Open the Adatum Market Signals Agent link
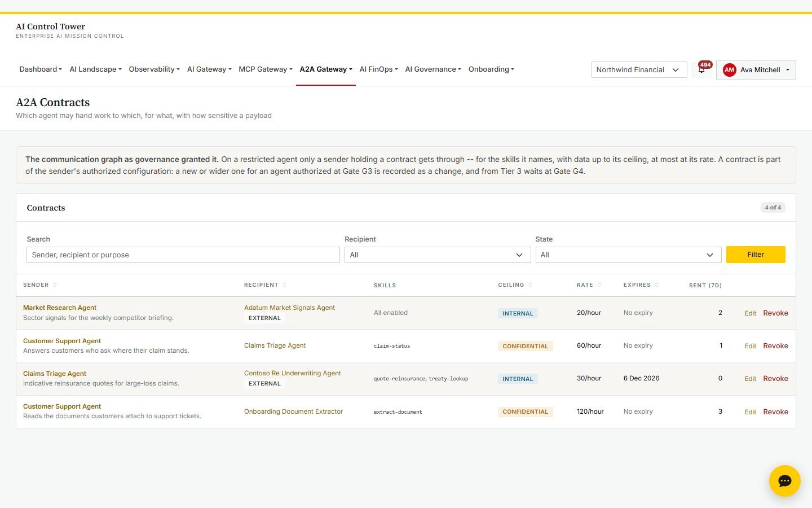The height and width of the screenshot is (508, 812). 289,308
